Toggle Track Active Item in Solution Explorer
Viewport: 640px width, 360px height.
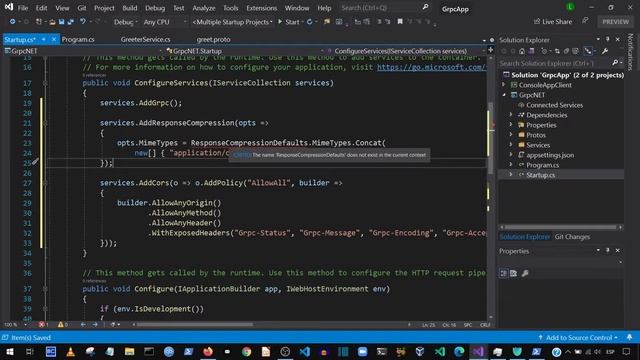click(588, 51)
